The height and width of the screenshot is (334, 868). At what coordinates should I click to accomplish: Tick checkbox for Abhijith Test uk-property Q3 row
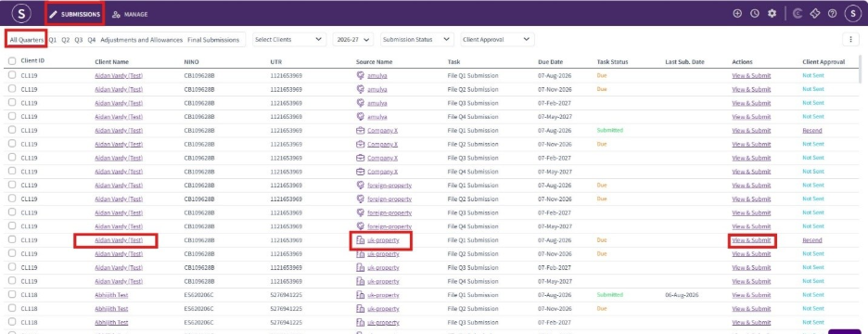click(x=12, y=322)
